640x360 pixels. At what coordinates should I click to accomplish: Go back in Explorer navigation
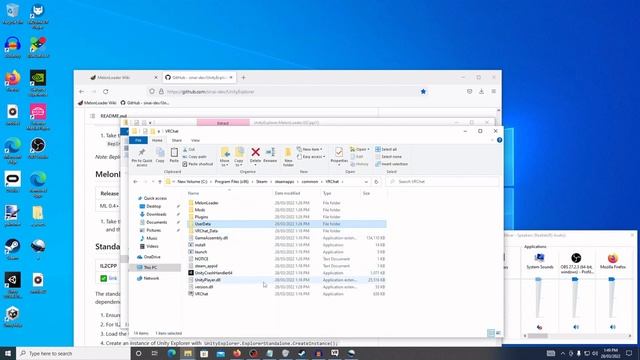(x=136, y=182)
